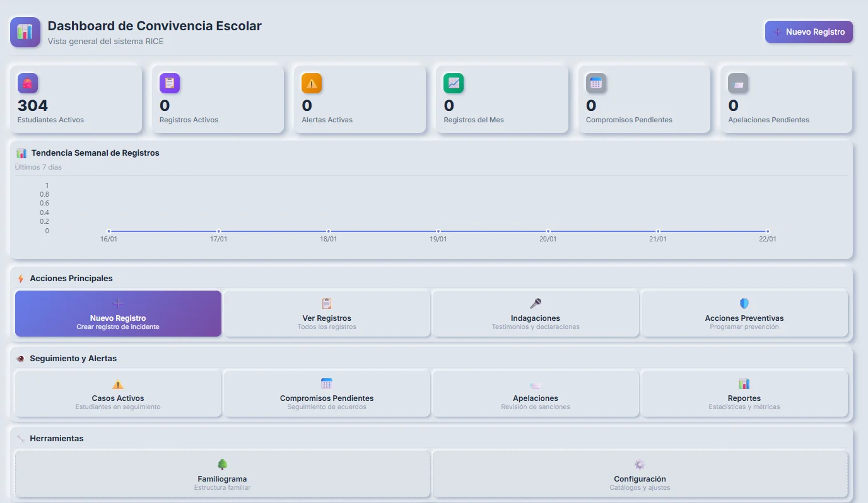The width and height of the screenshot is (868, 503).
Task: Click the Registros del Mes label
Action: [x=474, y=120]
